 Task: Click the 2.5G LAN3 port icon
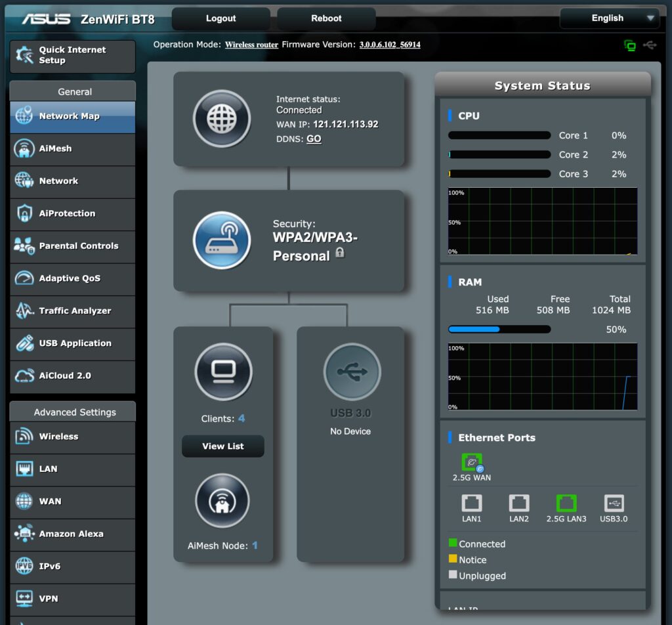point(566,503)
